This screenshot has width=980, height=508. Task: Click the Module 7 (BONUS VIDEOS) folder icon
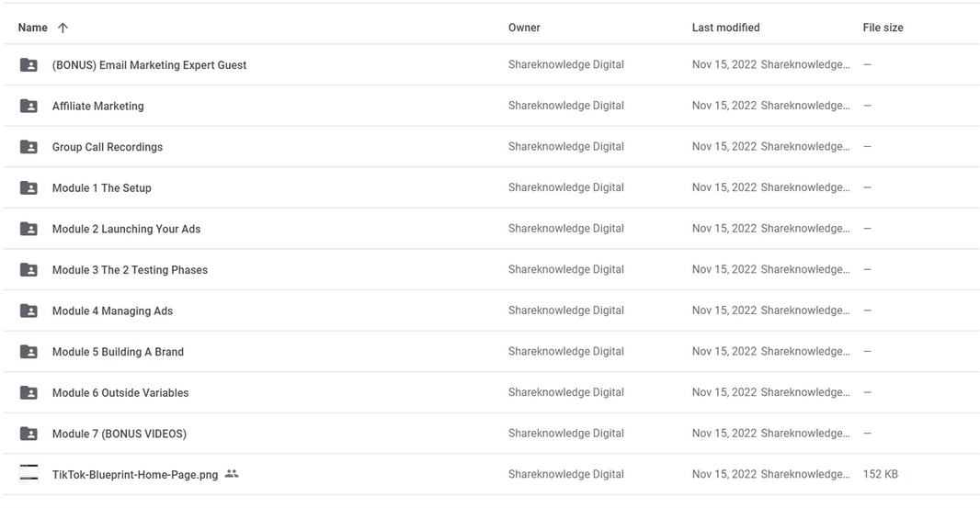tap(28, 434)
